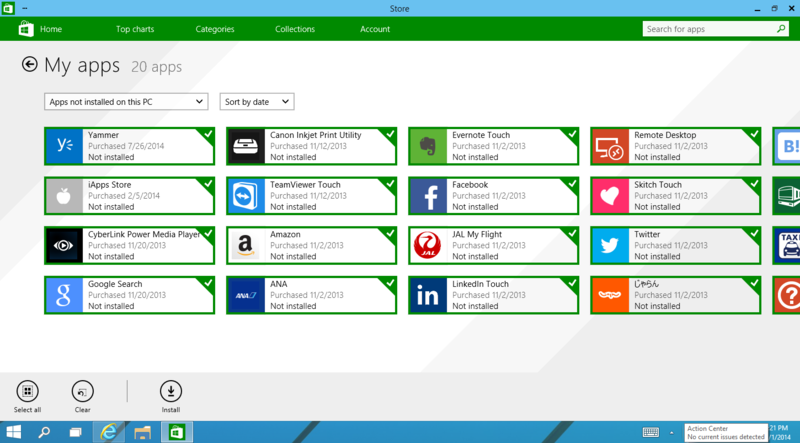The height and width of the screenshot is (443, 800).
Task: Uncheck the Google Search tile checkmark
Action: coord(208,283)
